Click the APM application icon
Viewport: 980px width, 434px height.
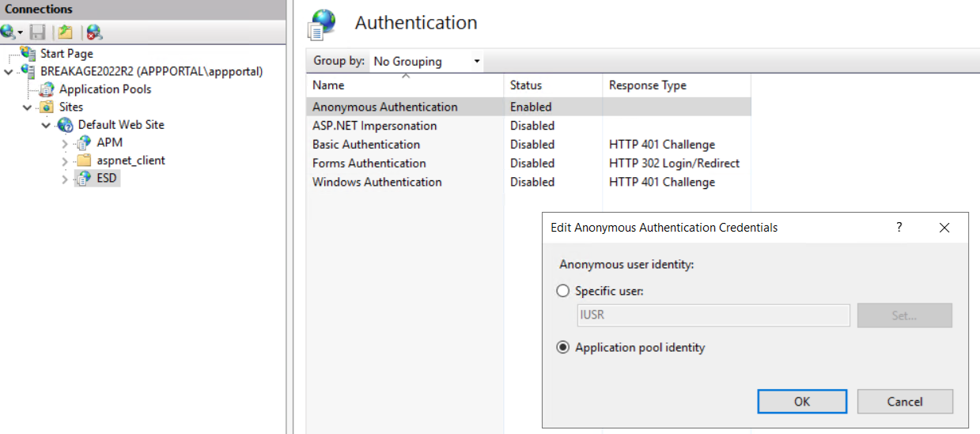(85, 143)
